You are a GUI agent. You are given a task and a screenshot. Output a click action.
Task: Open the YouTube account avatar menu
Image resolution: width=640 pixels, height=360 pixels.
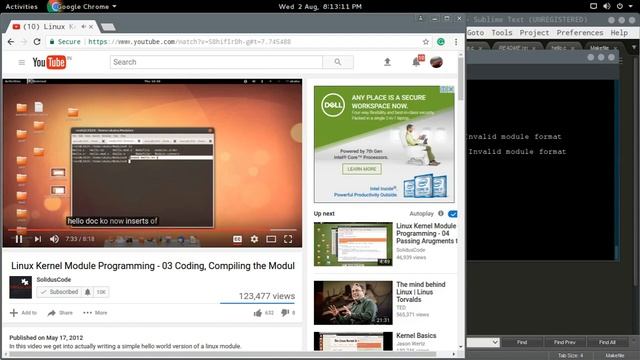pyautogui.click(x=436, y=62)
